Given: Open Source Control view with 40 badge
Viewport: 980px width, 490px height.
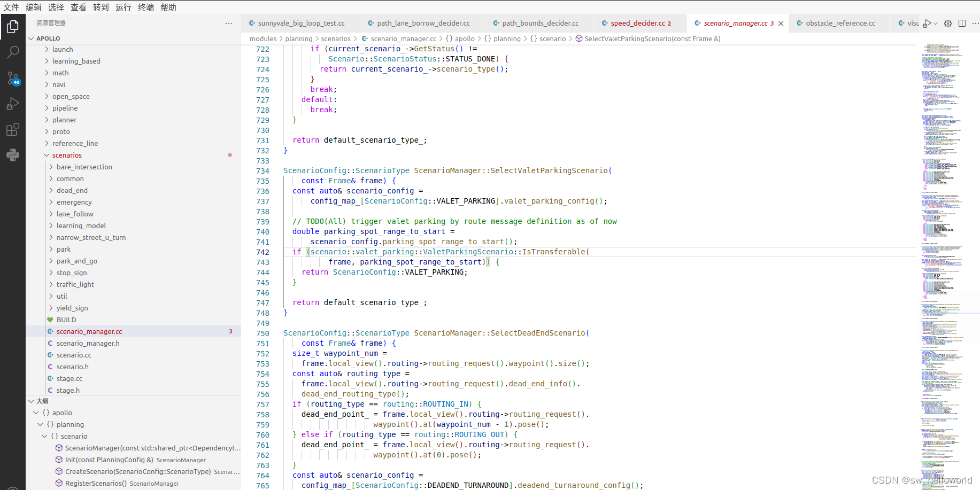Looking at the screenshot, I should click(x=13, y=78).
